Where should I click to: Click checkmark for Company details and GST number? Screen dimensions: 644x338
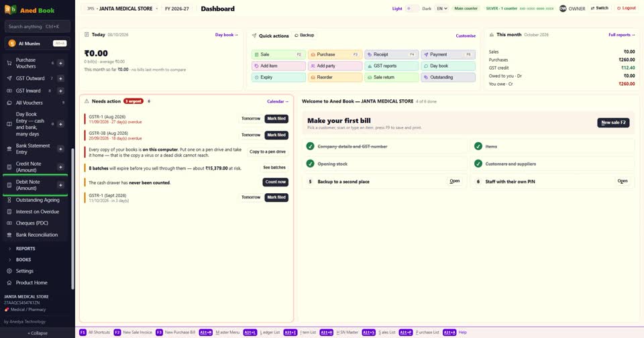pos(310,146)
